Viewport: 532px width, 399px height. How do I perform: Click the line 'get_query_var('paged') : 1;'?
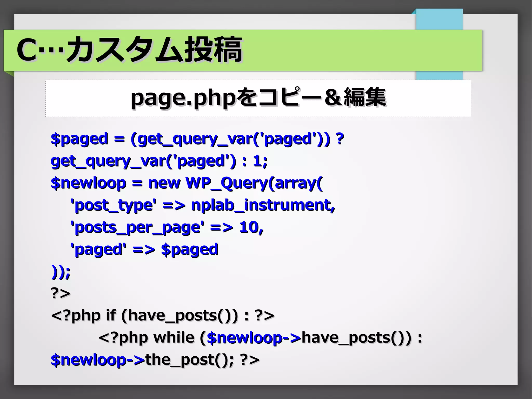pyautogui.click(x=159, y=161)
